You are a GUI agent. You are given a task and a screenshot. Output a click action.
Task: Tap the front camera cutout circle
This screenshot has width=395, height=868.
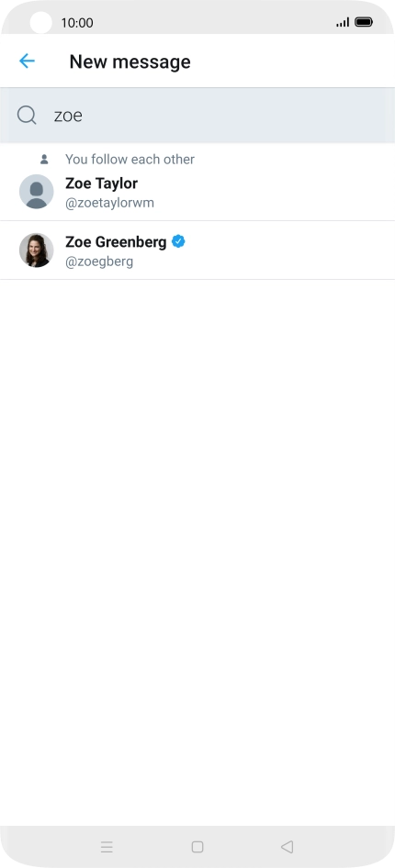(41, 23)
